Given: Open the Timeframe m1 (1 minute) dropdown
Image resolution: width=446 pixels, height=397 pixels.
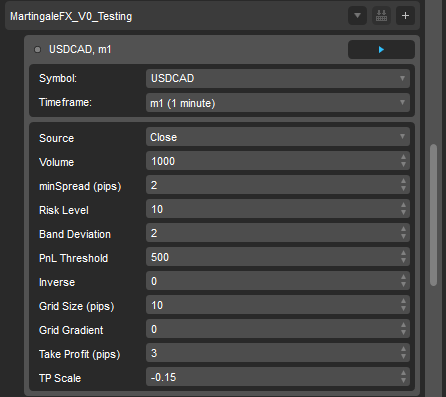Looking at the screenshot, I should (278, 103).
